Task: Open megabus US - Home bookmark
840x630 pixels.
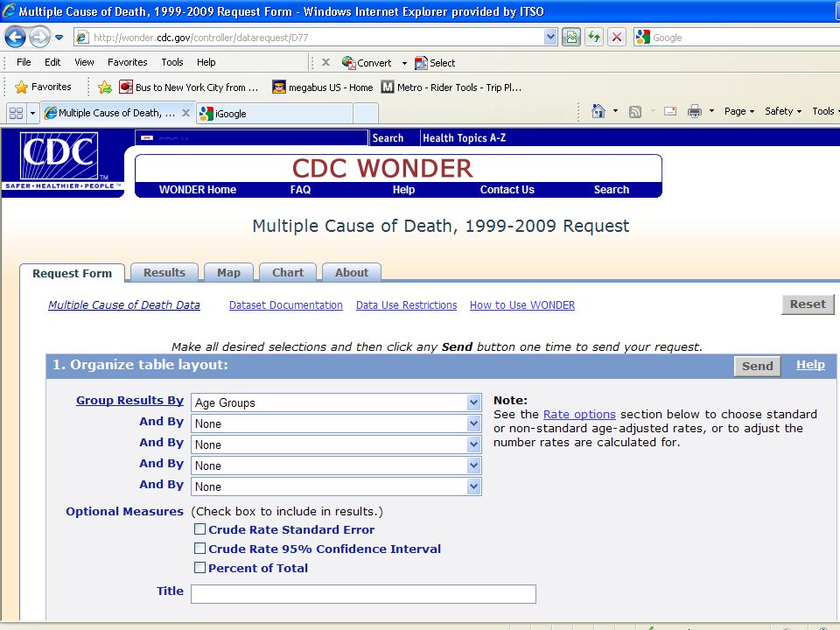Action: pos(323,87)
